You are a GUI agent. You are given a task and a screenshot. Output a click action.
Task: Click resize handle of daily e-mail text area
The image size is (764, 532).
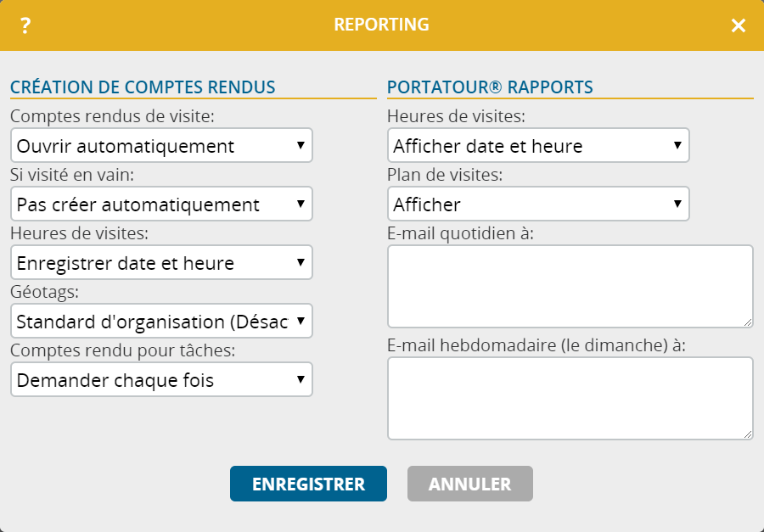click(x=748, y=322)
